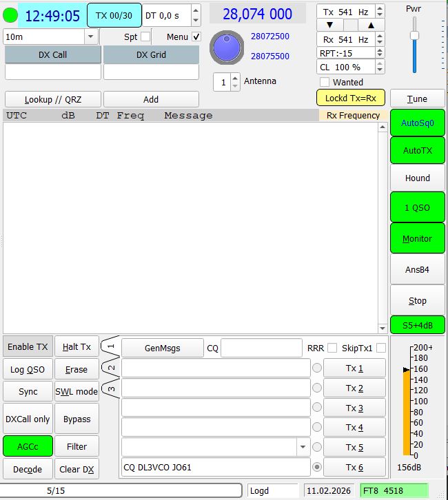Click the DX Call input field
This screenshot has height=500, width=448.
coord(53,72)
